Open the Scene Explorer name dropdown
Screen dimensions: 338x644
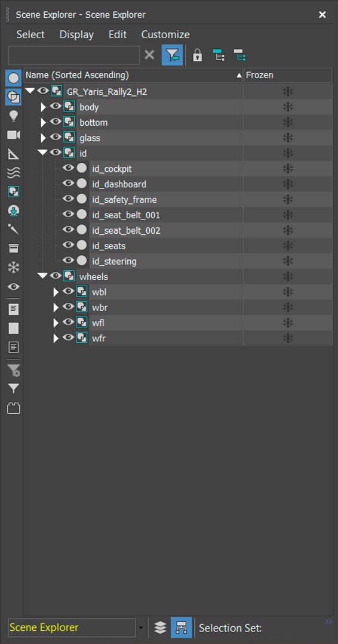pyautogui.click(x=142, y=627)
